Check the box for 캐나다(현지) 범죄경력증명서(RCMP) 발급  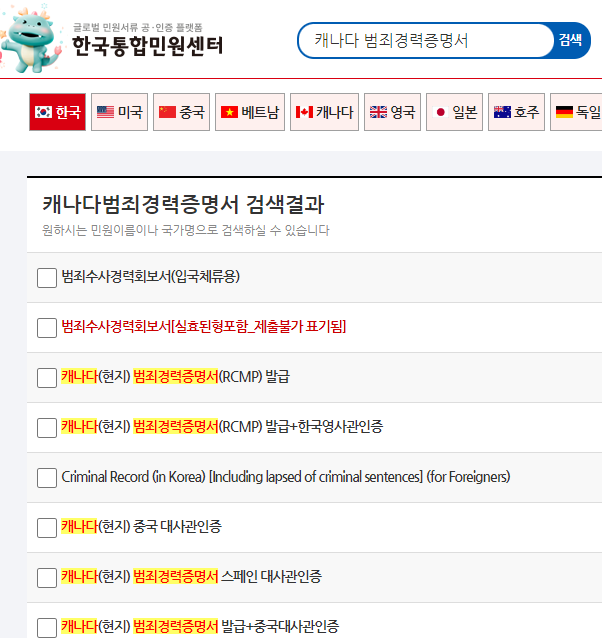pos(47,378)
